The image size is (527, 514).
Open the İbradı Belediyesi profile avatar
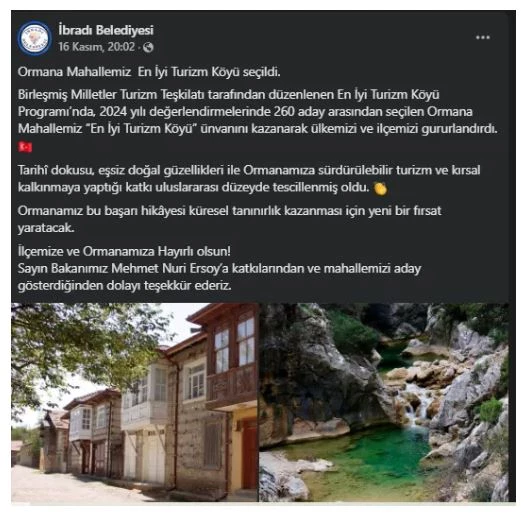pyautogui.click(x=34, y=38)
